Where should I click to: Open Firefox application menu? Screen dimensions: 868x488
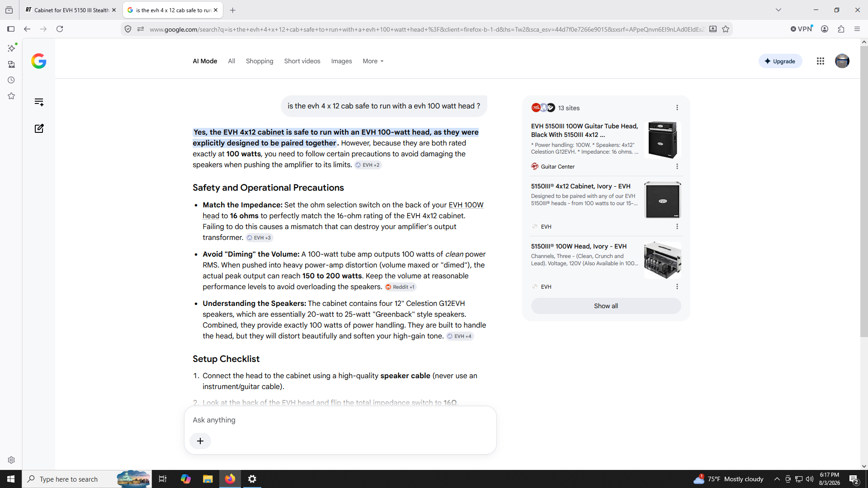point(857,29)
